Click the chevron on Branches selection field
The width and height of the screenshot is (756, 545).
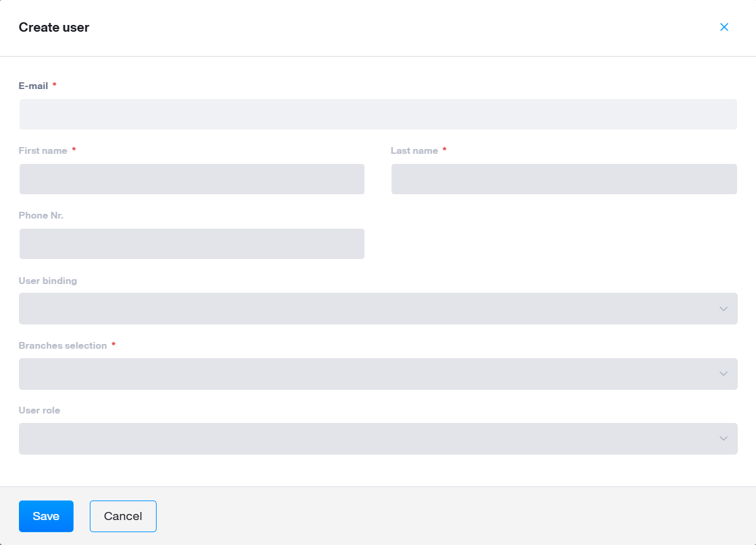click(x=723, y=373)
